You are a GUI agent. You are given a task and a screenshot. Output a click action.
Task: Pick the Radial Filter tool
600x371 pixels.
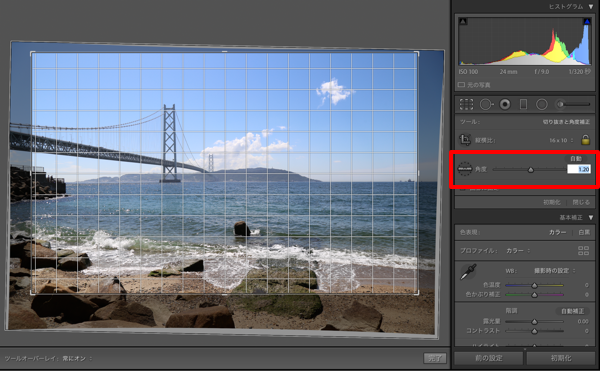pyautogui.click(x=541, y=104)
